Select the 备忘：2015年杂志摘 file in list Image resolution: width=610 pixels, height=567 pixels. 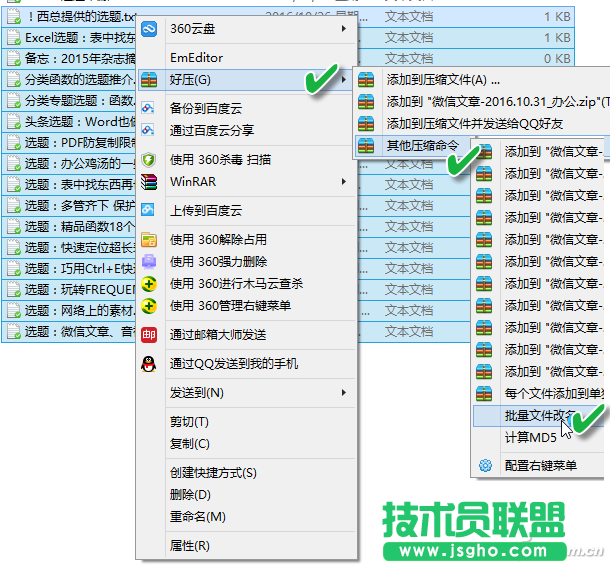tap(70, 58)
